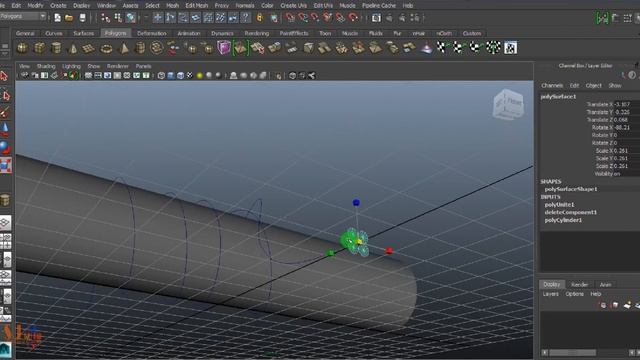The image size is (640, 360).
Task: Switch to the Curves shelf tab
Action: [54, 33]
